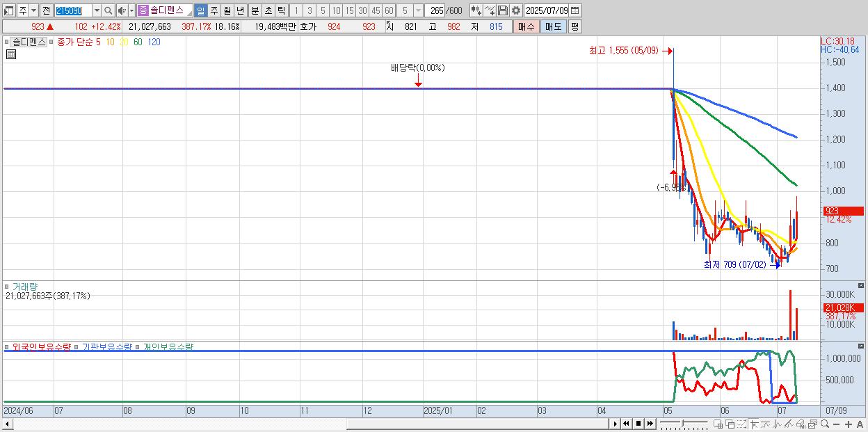Screen dimensions: 868x432
Task: Click the crosshair cursor tool icon
Action: click(754, 424)
